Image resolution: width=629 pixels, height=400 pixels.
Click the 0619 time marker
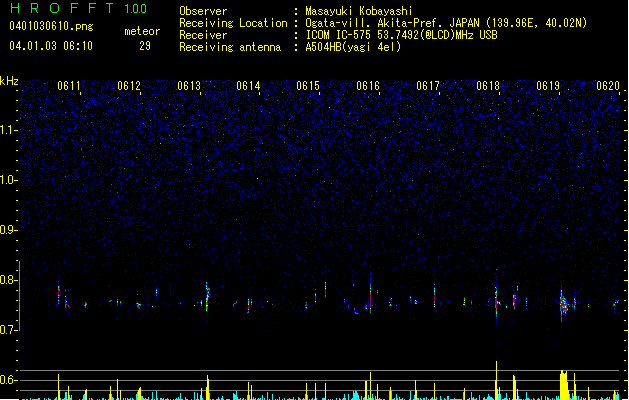pyautogui.click(x=548, y=86)
